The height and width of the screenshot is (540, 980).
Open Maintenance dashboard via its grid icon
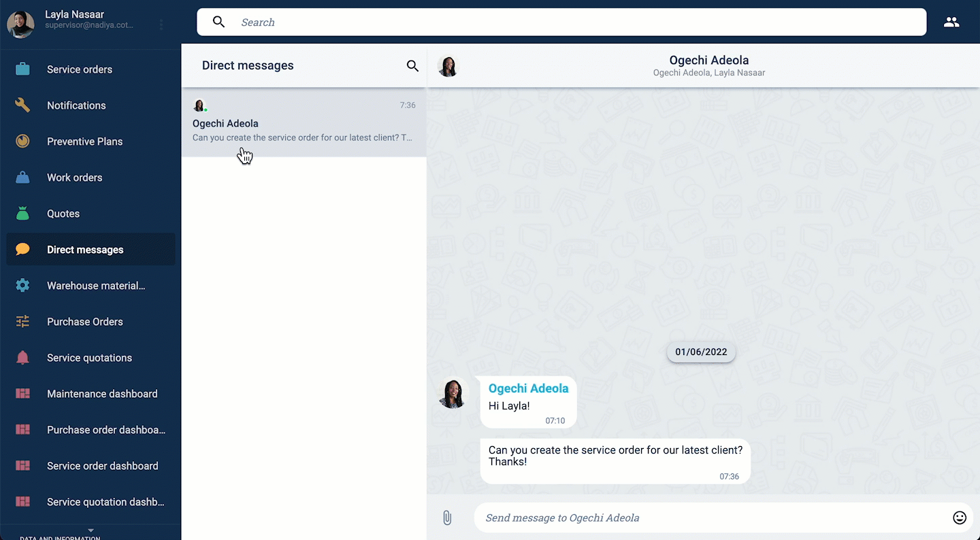point(22,394)
